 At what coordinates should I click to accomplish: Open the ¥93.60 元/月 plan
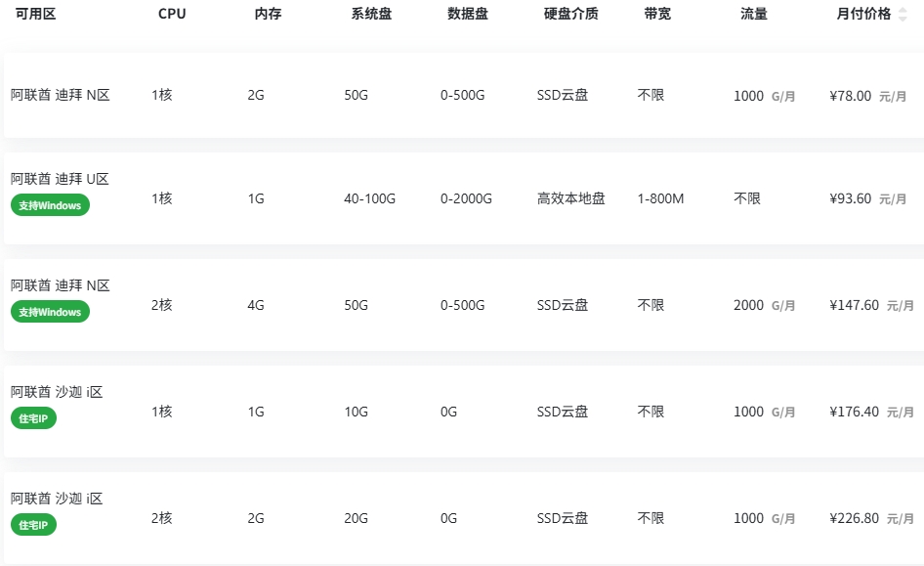click(x=464, y=198)
